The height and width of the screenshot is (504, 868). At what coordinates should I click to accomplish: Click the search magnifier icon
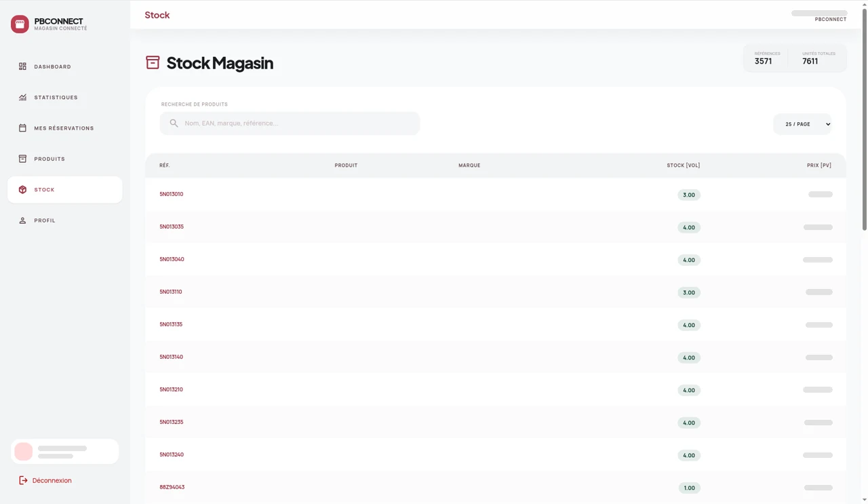pos(174,123)
